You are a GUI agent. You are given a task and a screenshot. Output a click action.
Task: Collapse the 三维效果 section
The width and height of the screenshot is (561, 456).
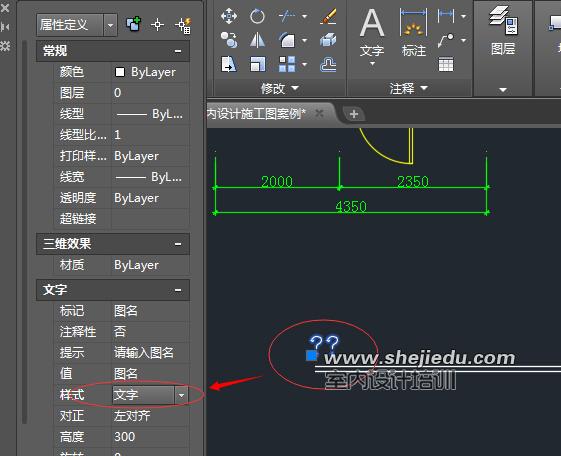click(x=178, y=244)
